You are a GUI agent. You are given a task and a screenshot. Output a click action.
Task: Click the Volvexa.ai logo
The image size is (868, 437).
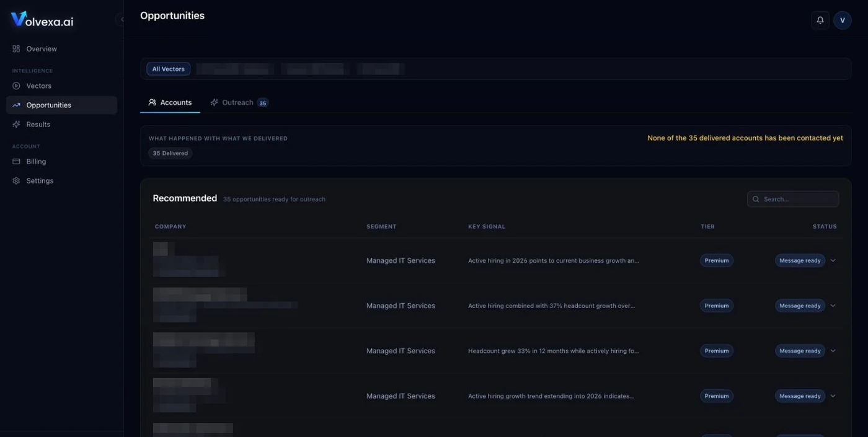click(42, 19)
